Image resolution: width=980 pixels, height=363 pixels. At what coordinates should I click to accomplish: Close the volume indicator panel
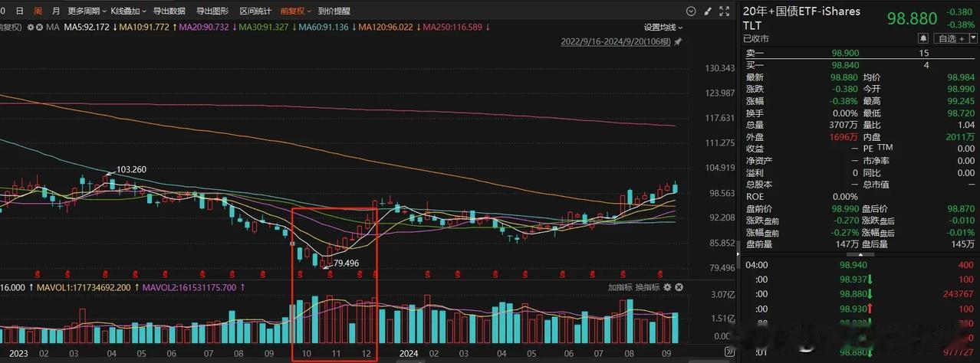679,287
